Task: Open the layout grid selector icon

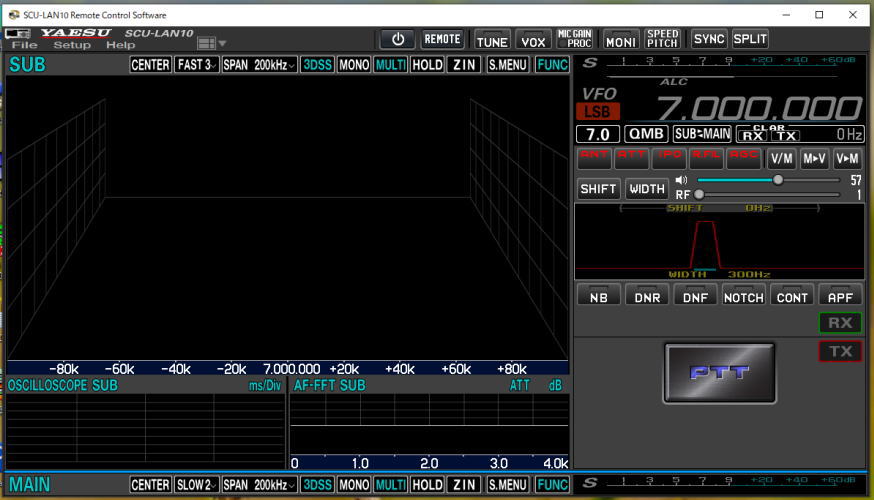Action: click(207, 43)
